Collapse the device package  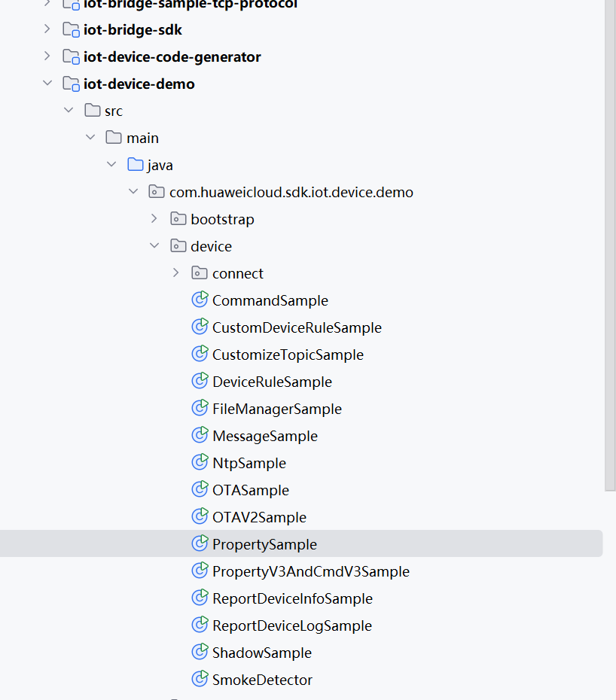154,245
